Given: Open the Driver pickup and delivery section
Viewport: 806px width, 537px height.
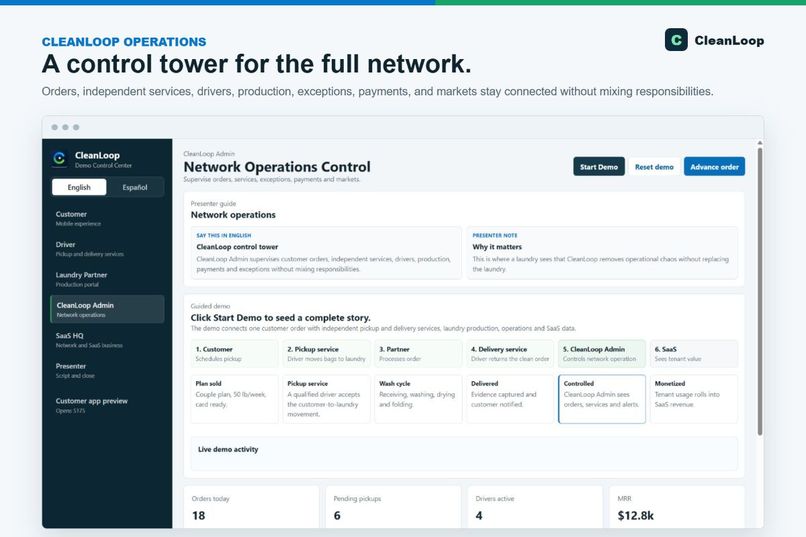Looking at the screenshot, I should tap(107, 249).
